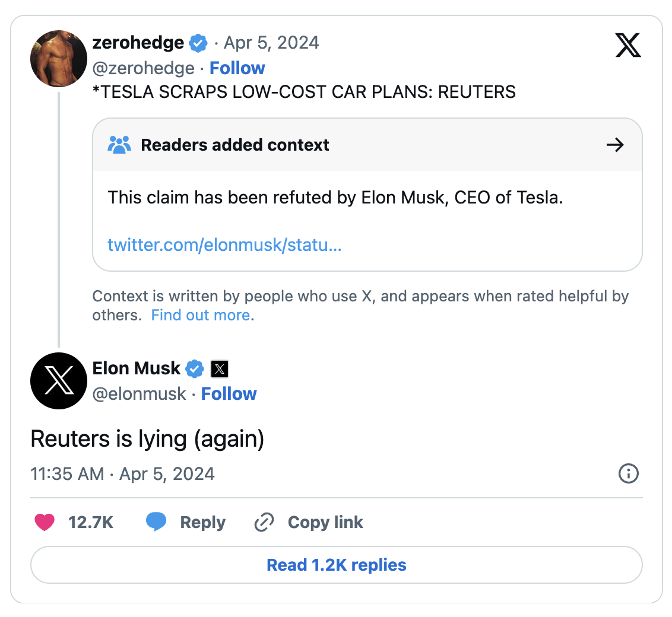The image size is (672, 617).
Task: Open the twitter.com/elonmusk status link
Action: point(224,244)
